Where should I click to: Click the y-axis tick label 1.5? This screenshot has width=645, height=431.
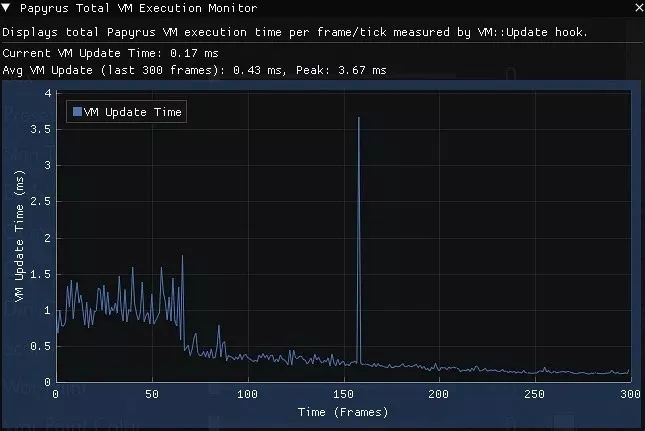(x=40, y=274)
